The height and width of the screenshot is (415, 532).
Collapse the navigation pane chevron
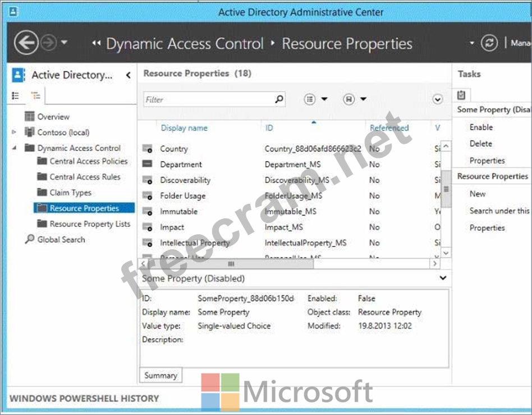[129, 75]
